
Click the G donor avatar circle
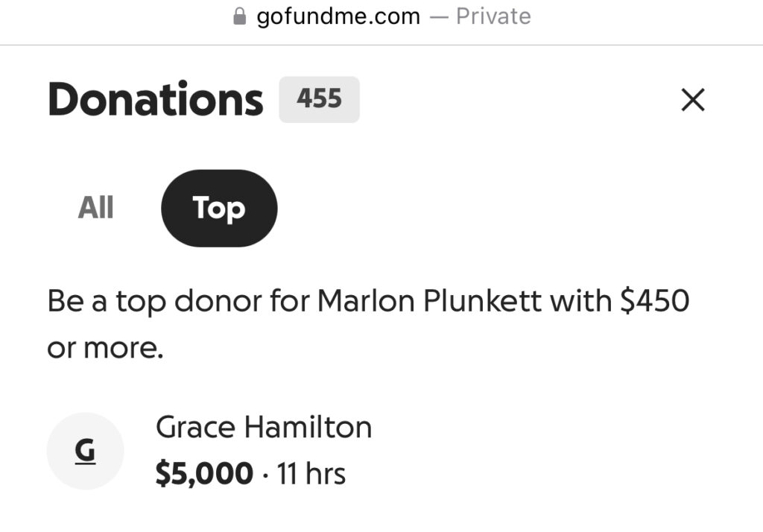(86, 451)
